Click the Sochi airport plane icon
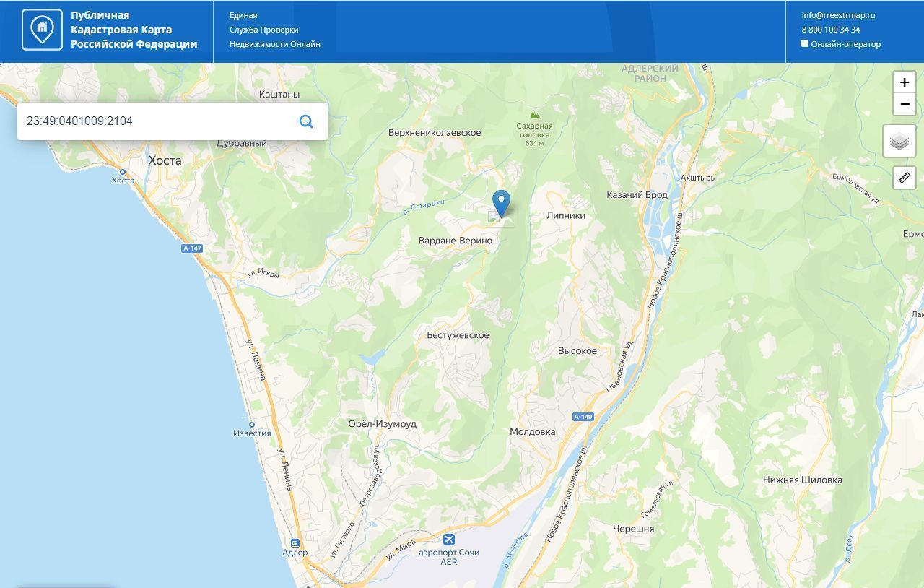The image size is (924, 588). (x=449, y=540)
